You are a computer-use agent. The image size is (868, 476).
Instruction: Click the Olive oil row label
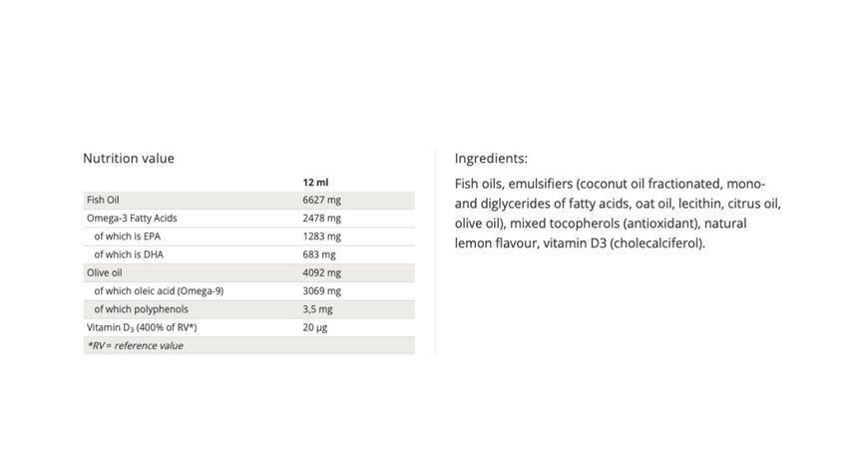click(104, 272)
